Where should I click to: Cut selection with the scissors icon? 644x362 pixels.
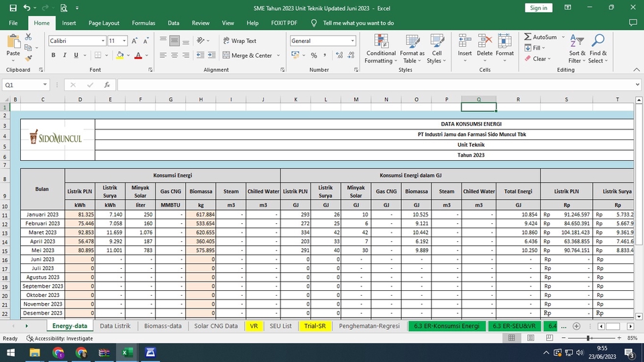click(28, 37)
